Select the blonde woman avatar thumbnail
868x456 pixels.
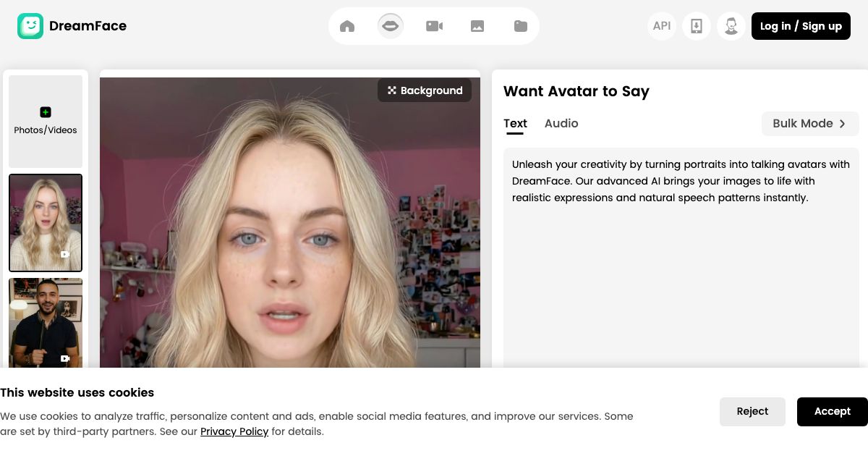point(46,222)
